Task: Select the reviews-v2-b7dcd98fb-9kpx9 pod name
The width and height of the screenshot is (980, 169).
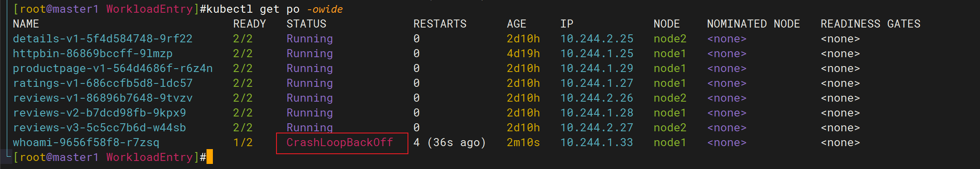Action: 99,113
